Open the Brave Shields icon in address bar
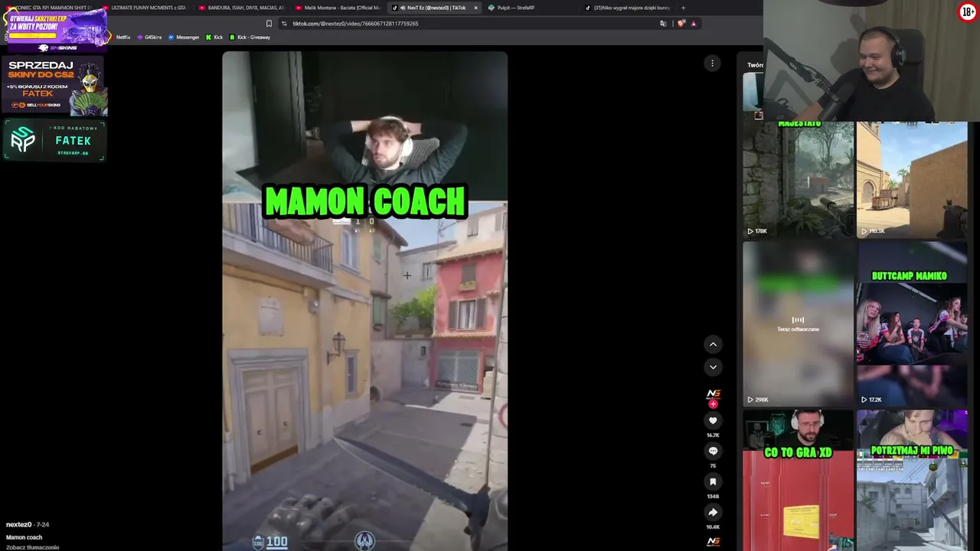Viewport: 980px width, 551px height. (x=681, y=24)
